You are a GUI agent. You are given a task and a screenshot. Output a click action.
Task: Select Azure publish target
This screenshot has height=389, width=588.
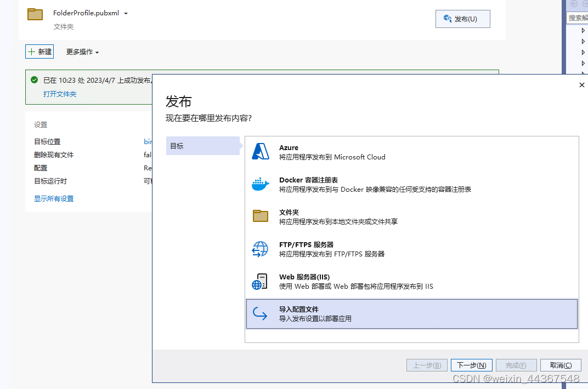click(412, 152)
